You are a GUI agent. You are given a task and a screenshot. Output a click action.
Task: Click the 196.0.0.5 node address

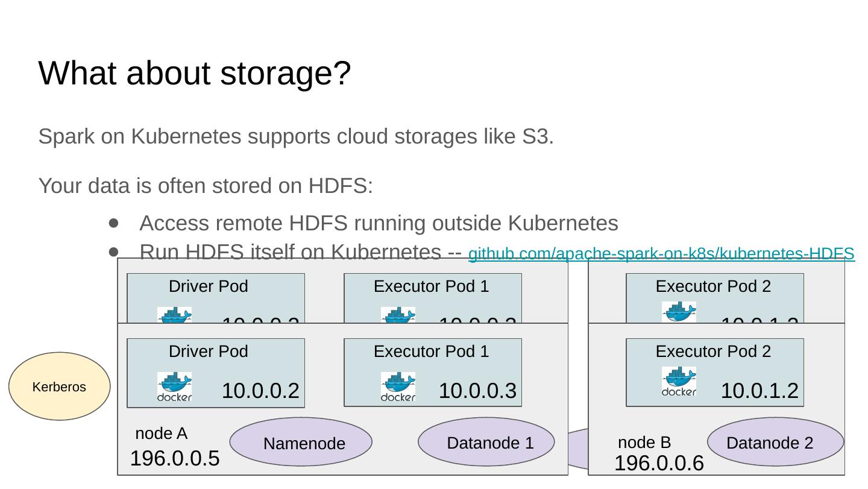175,459
